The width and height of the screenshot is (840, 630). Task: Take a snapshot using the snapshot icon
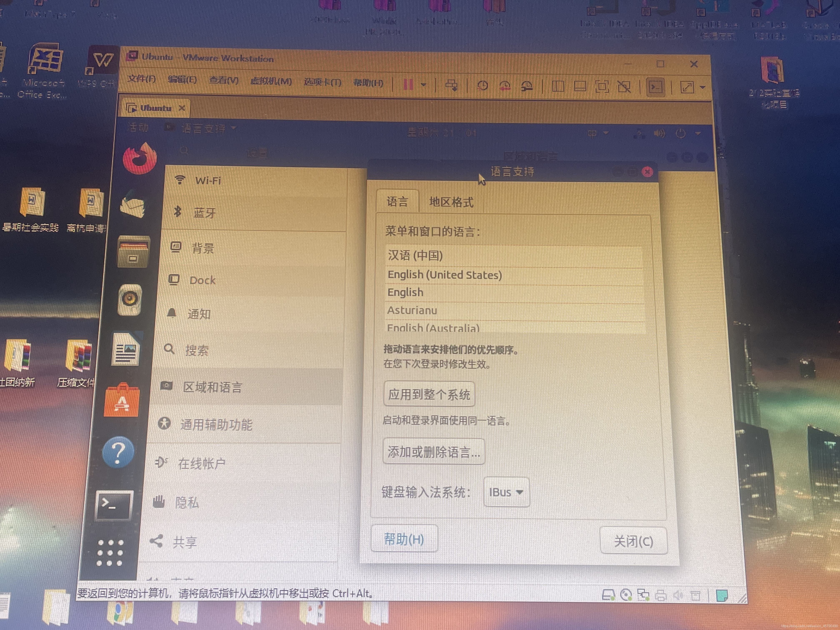click(x=482, y=86)
